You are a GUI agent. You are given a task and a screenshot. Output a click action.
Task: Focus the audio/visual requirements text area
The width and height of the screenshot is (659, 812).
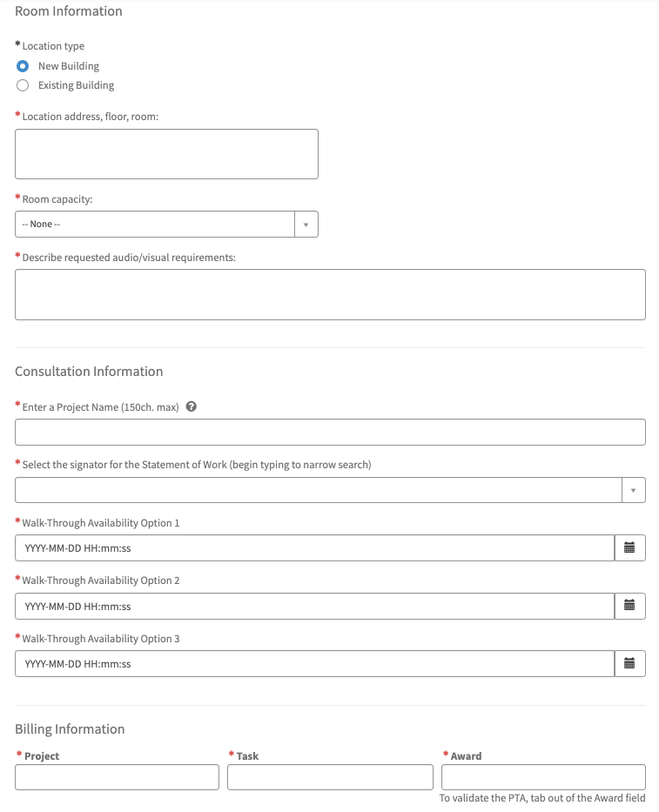click(330, 294)
